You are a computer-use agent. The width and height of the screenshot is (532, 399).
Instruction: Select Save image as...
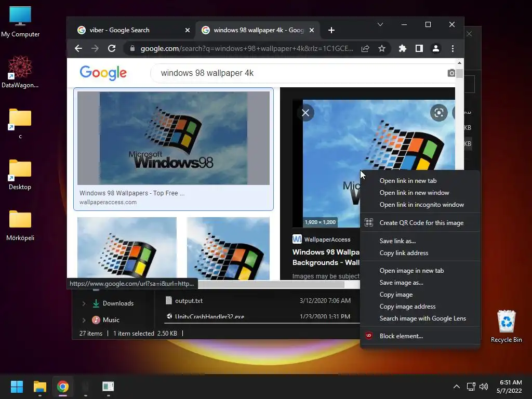[x=401, y=283]
